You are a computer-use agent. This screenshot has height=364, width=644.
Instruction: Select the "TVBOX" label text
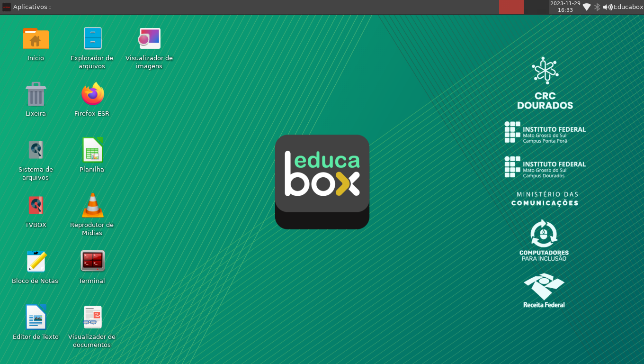pos(36,225)
